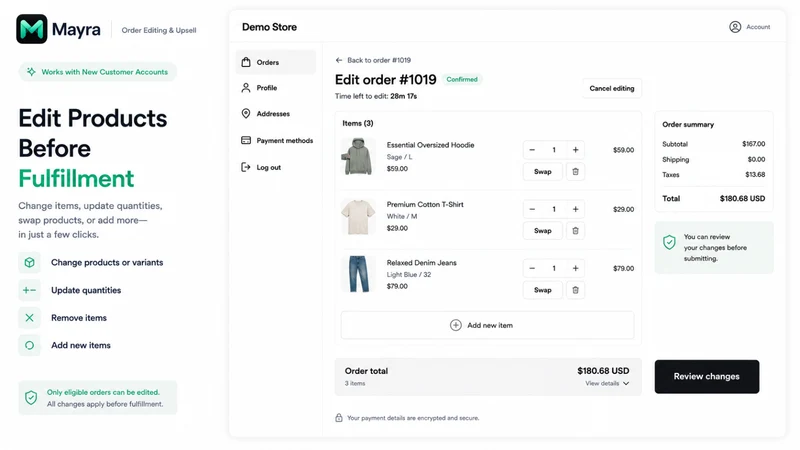The image size is (800, 450).
Task: Click the Demo Store title
Action: click(x=269, y=27)
